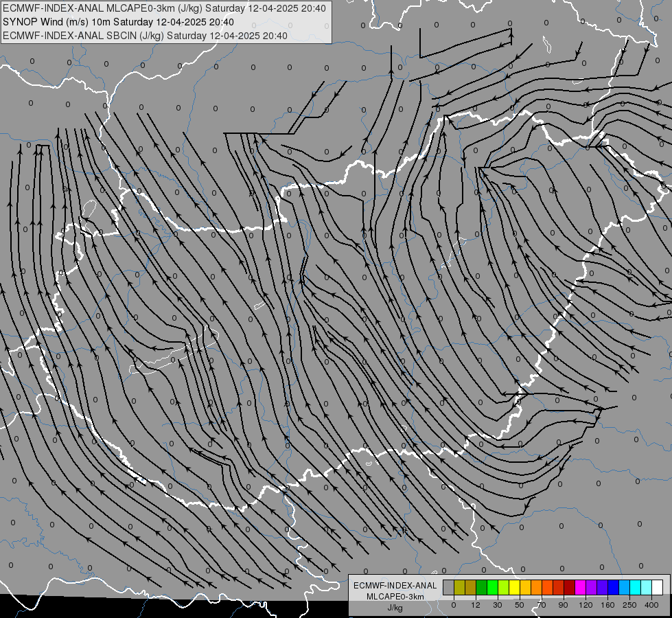Viewport: 672px width, 618px height.
Task: Click the legend value '12'
Action: click(476, 605)
